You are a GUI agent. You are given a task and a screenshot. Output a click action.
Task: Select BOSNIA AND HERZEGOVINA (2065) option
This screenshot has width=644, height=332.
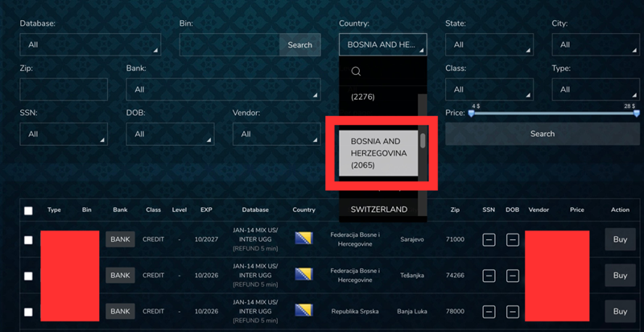coord(378,153)
